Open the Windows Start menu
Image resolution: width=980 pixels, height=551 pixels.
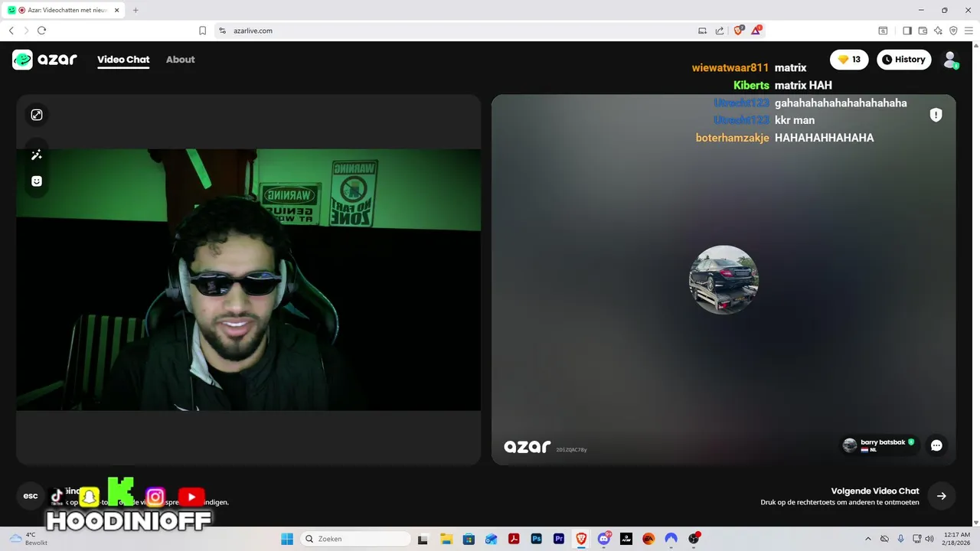coord(287,539)
